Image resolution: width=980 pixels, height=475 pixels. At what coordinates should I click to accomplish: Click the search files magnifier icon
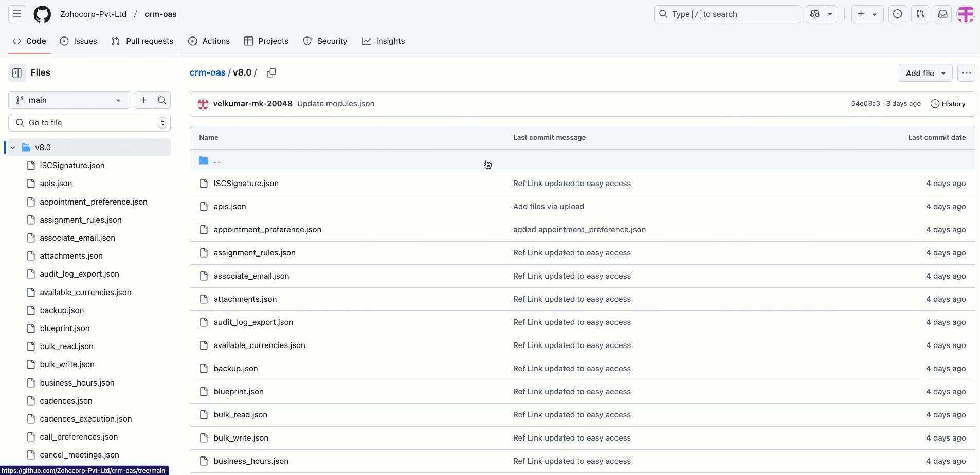tap(161, 100)
